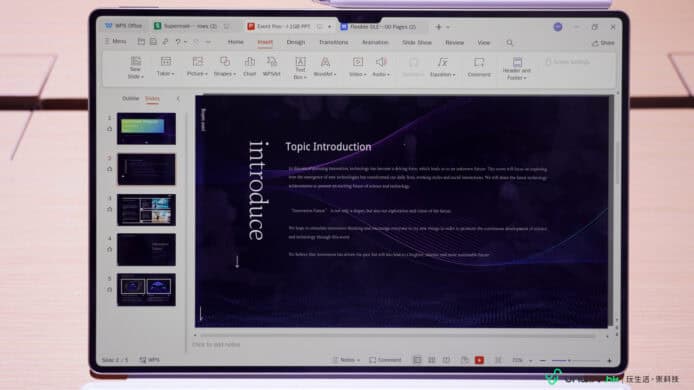The width and height of the screenshot is (694, 390).
Task: Expand the Header and Footer dropdown
Action: click(517, 69)
